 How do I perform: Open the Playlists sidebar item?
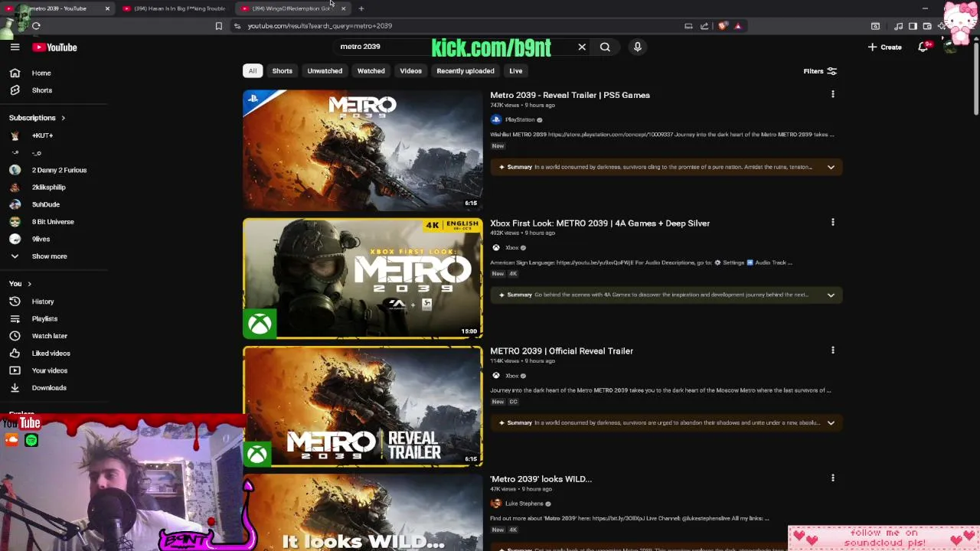pos(44,318)
